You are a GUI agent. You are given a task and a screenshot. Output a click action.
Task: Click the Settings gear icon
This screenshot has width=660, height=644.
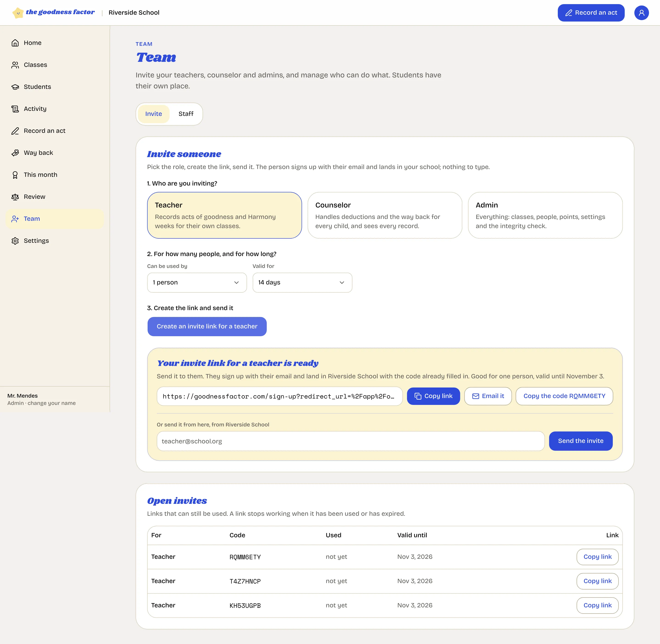[15, 241]
